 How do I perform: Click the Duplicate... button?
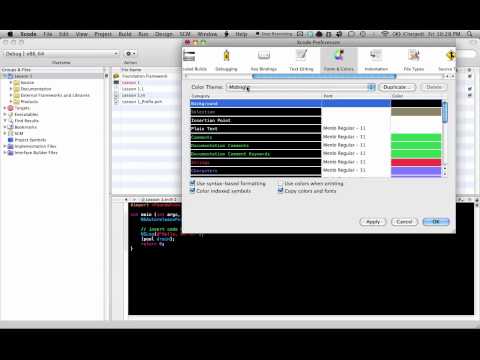(397, 87)
